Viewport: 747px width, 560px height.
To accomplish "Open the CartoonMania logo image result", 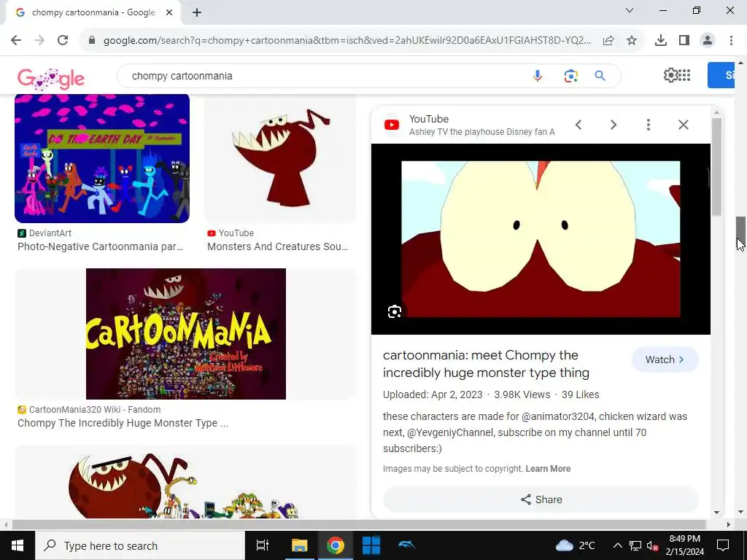I will click(x=186, y=334).
